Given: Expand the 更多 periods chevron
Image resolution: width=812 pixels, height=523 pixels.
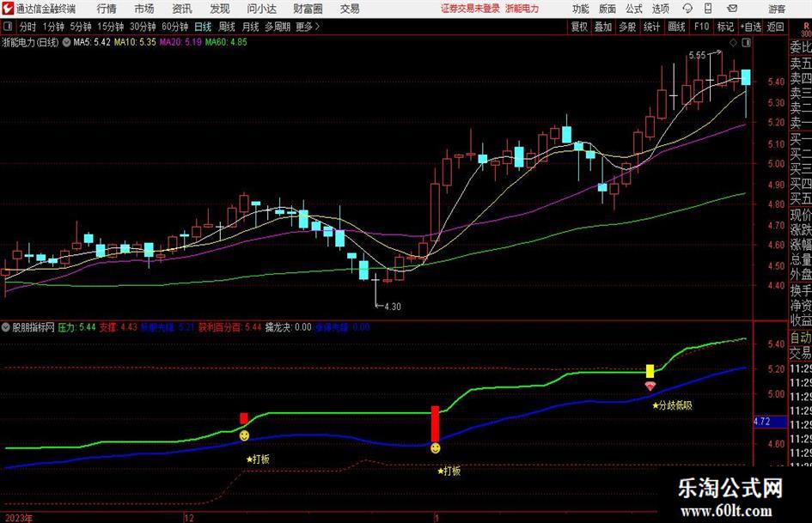Looking at the screenshot, I should point(317,27).
